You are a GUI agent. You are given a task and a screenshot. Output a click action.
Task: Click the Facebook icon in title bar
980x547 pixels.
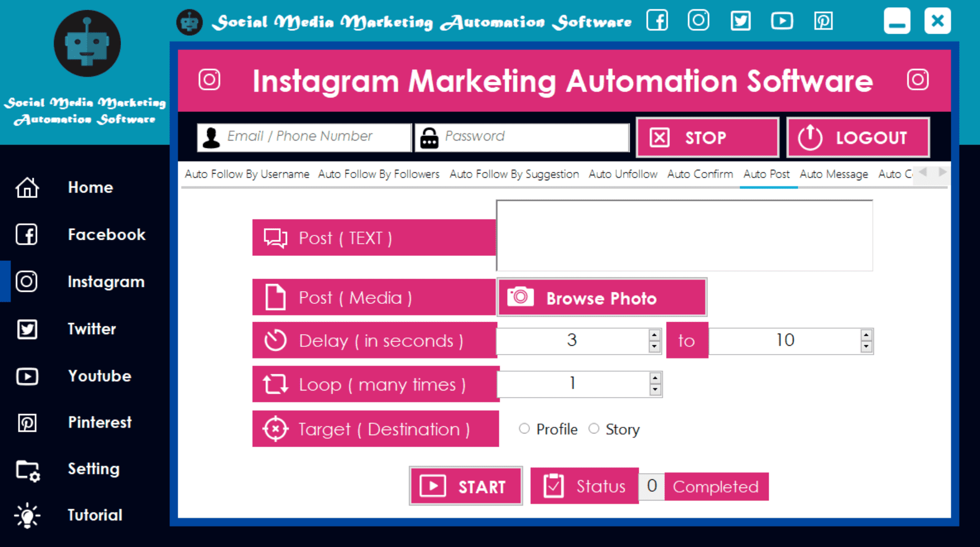(657, 21)
